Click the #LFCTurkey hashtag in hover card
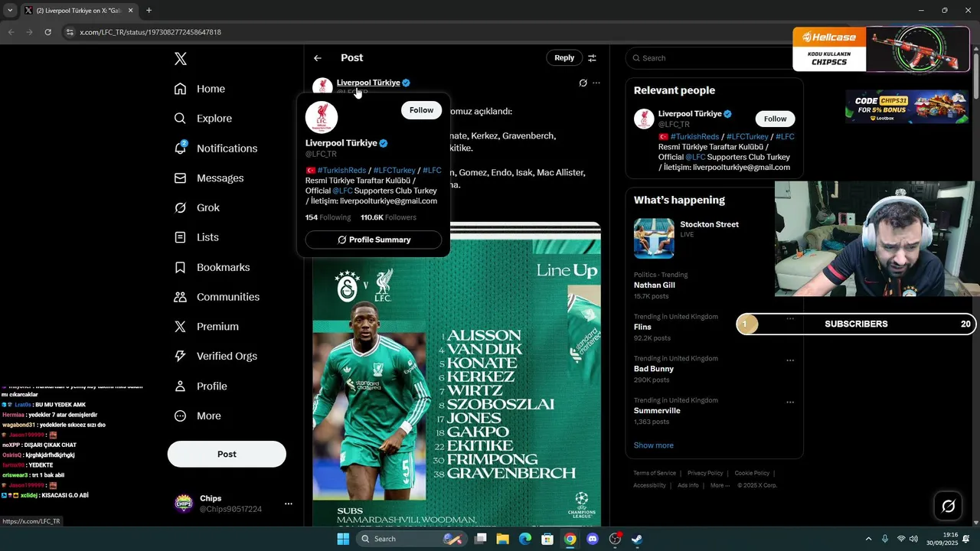 click(x=394, y=171)
